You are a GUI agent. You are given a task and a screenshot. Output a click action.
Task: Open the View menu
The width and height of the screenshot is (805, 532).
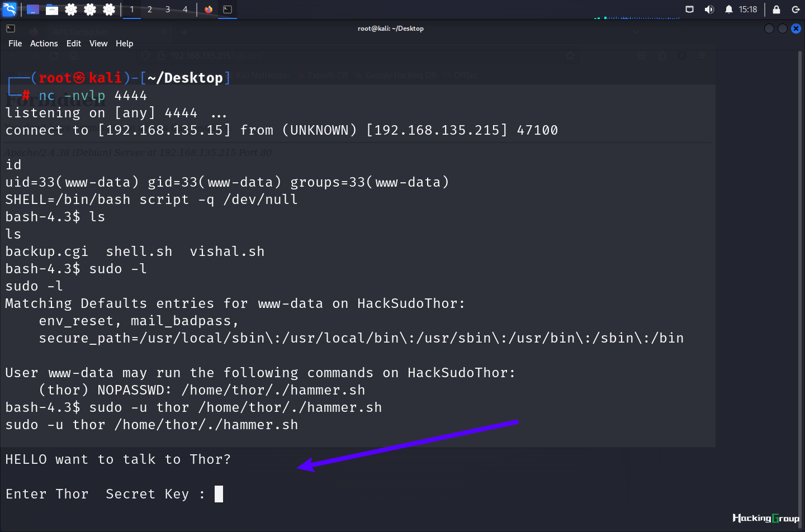click(x=98, y=44)
